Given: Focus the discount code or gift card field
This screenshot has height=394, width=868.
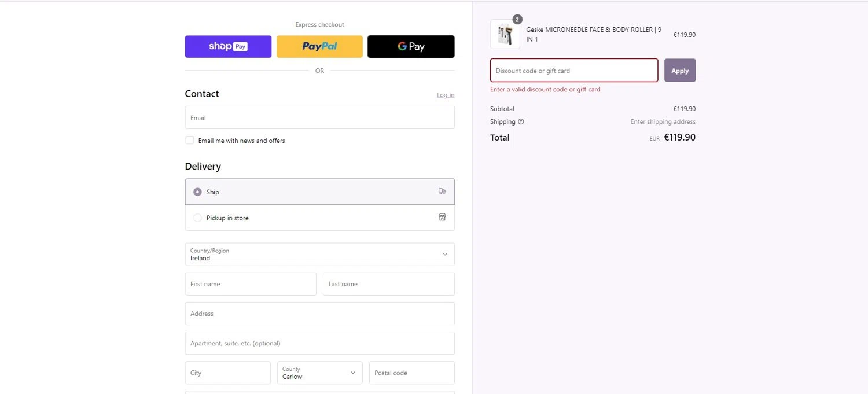Looking at the screenshot, I should coord(574,71).
